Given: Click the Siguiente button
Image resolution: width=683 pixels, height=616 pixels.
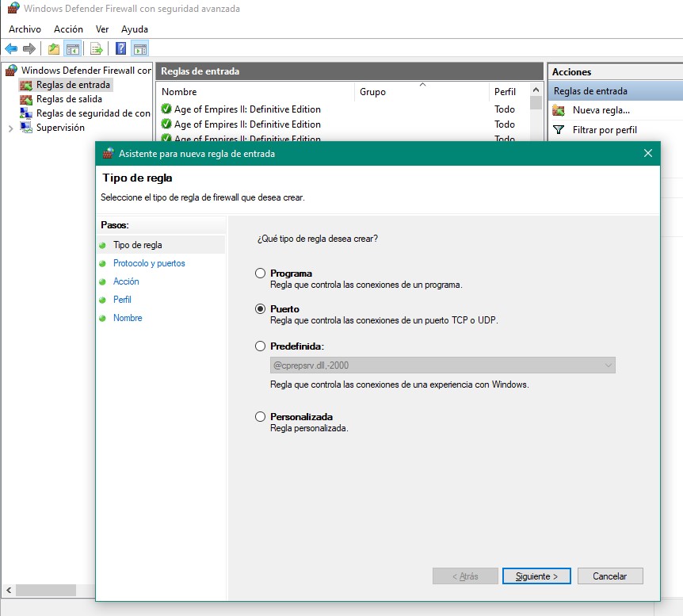Looking at the screenshot, I should (536, 576).
